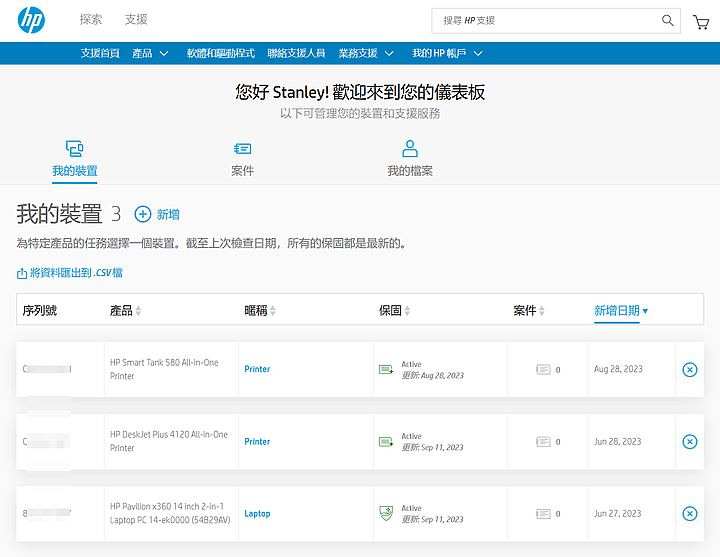Screen dimensions: 720x557
Task: Click 將資料匯出到 .CSV 檔 link
Action: (76, 273)
